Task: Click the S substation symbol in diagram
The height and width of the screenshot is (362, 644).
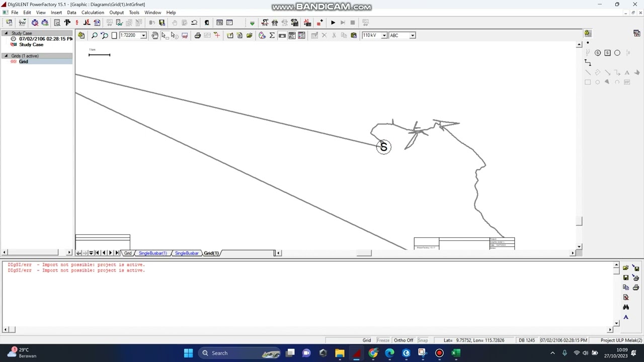Action: point(383,147)
